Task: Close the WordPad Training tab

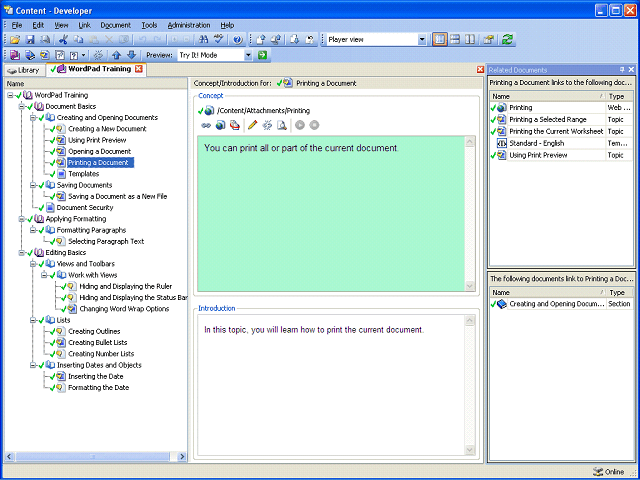Action: click(139, 69)
